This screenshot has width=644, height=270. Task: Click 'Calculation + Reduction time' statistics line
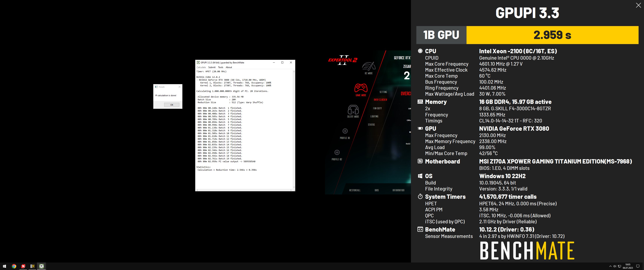point(227,170)
